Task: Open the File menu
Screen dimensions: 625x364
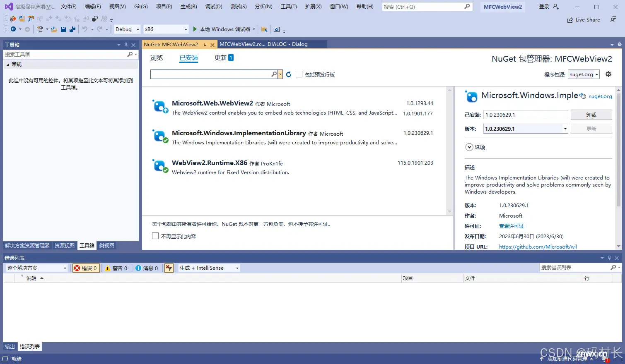Action: point(69,7)
